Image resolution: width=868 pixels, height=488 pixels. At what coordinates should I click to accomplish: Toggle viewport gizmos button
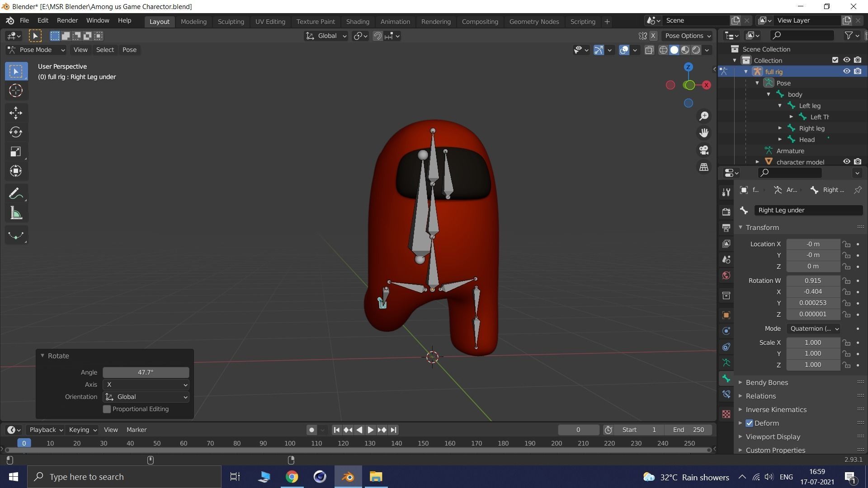(x=598, y=50)
